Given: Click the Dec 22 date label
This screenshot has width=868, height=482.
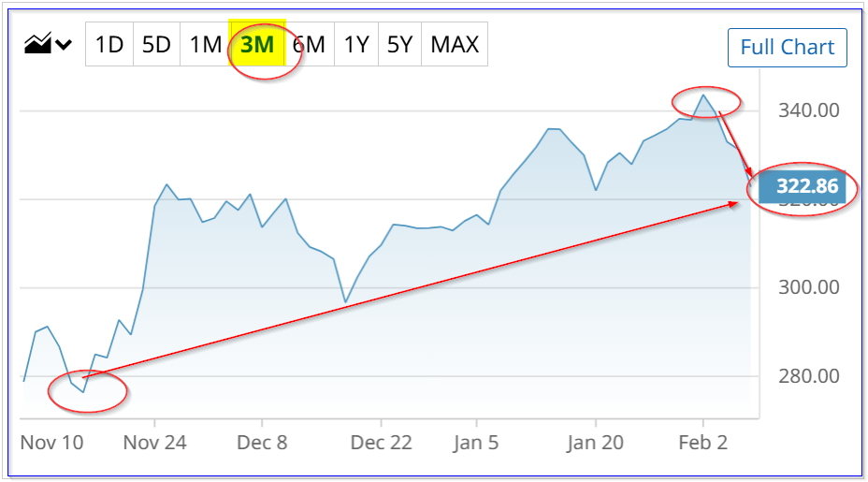Looking at the screenshot, I should coord(383,442).
